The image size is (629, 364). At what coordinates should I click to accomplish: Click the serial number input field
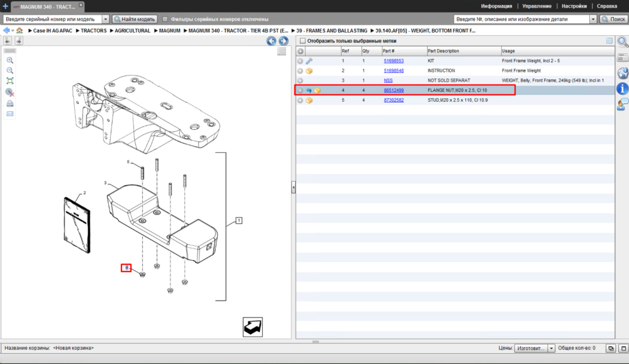click(53, 19)
